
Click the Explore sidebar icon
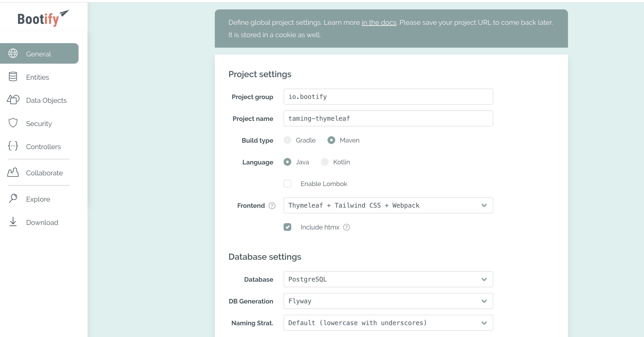click(13, 199)
